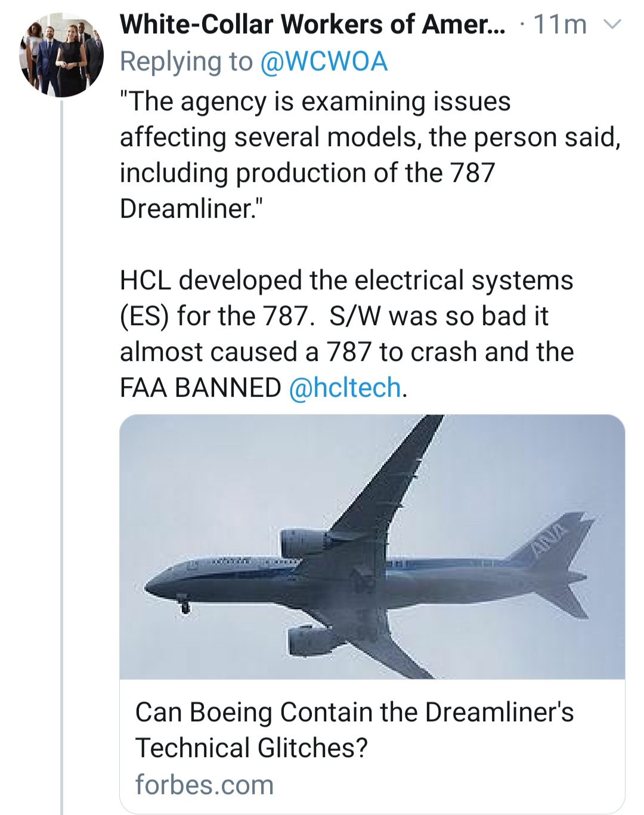Viewport: 644px width, 815px height.
Task: Tap the 'FAA BANNED' text in the tweet
Action: coord(200,388)
